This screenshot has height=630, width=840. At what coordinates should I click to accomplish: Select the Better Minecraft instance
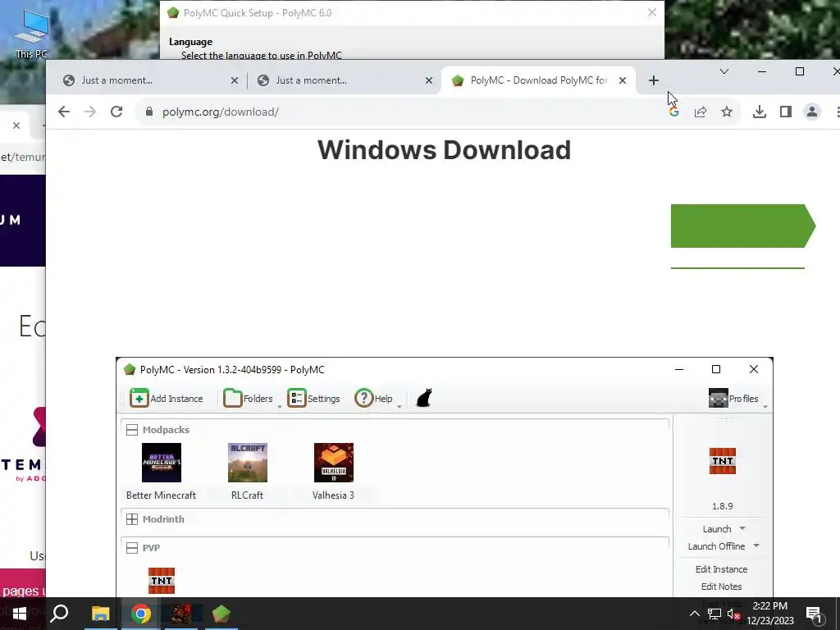click(162, 472)
